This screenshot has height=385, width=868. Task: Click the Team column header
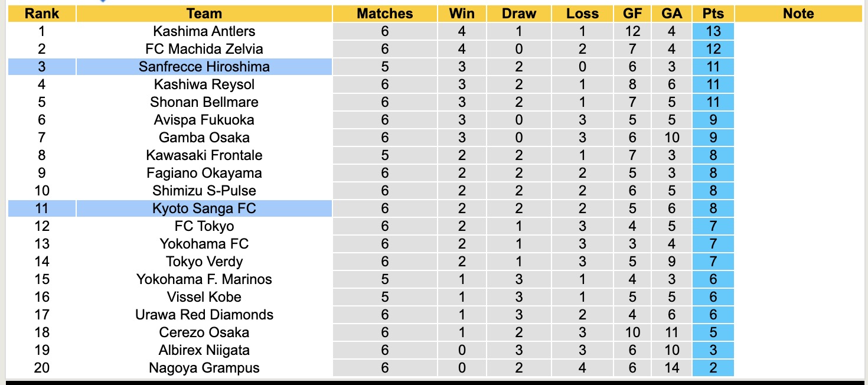[x=204, y=14]
